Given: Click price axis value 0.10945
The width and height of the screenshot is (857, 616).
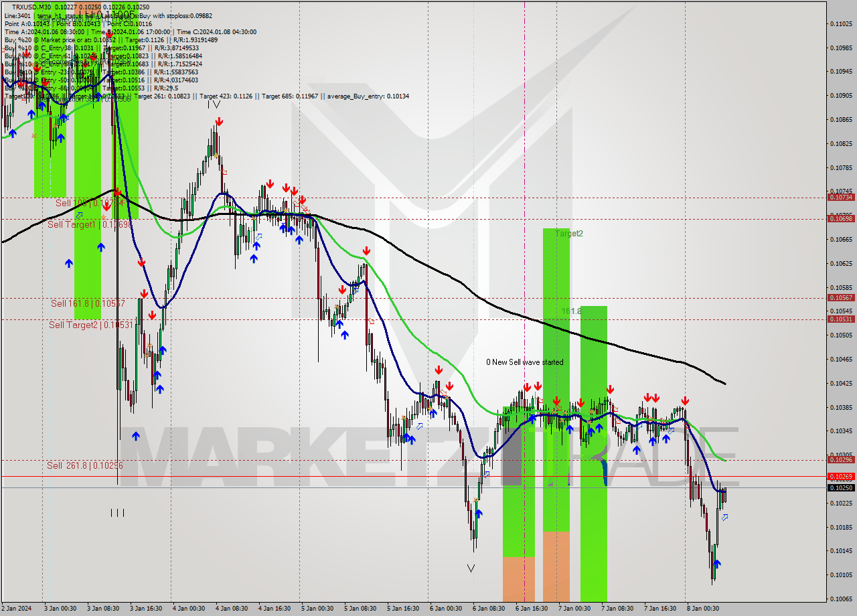Looking at the screenshot, I should point(841,72).
